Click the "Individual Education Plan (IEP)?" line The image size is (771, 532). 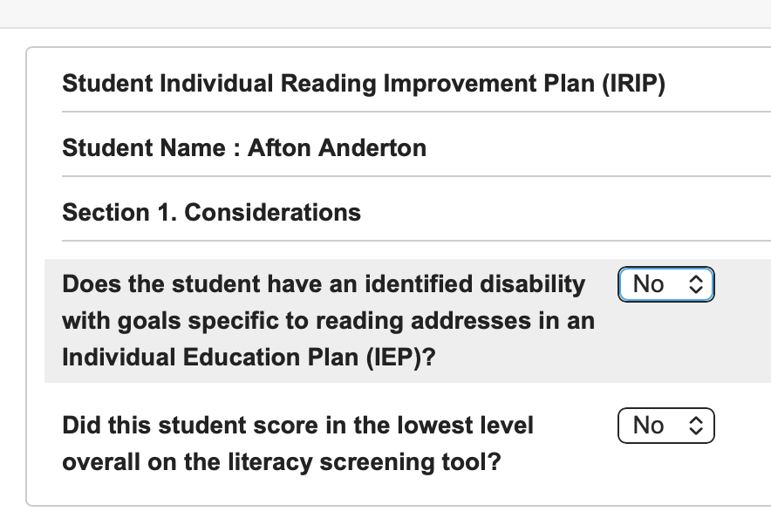point(249,357)
